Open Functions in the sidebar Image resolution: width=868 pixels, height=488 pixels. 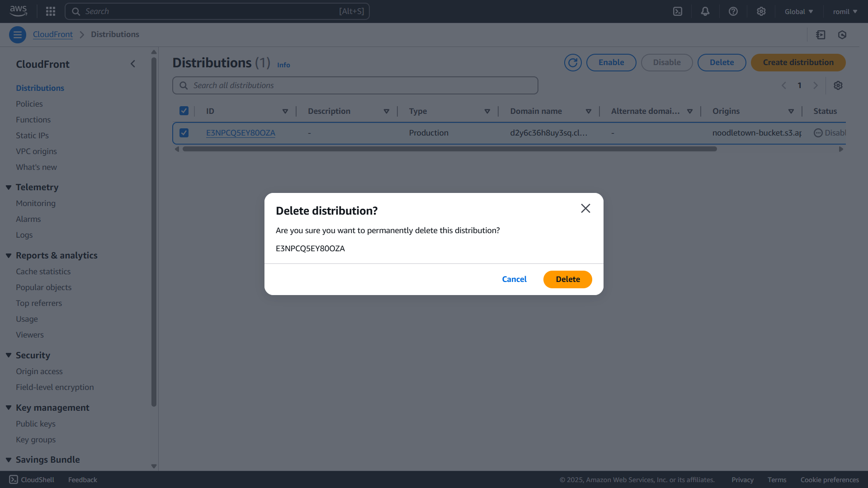[x=33, y=120]
